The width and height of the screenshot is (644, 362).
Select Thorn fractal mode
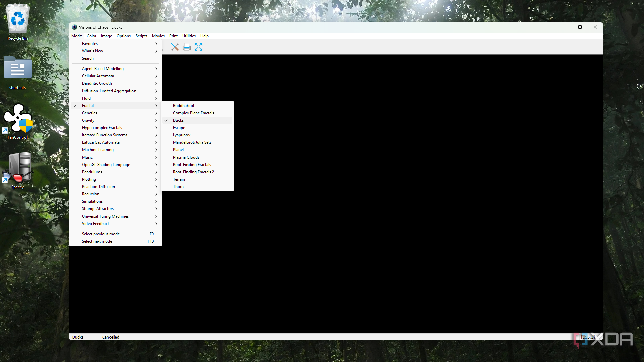click(197, 187)
